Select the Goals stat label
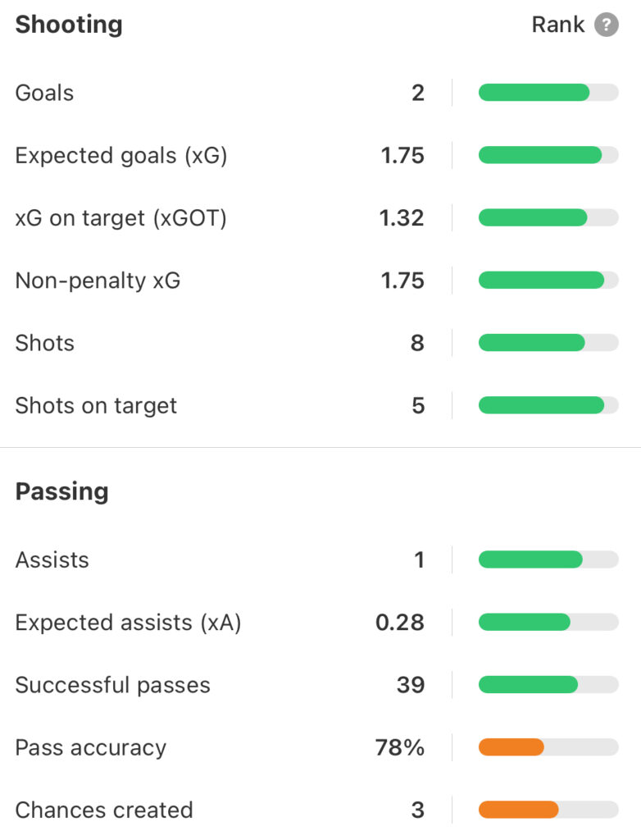 coord(44,93)
